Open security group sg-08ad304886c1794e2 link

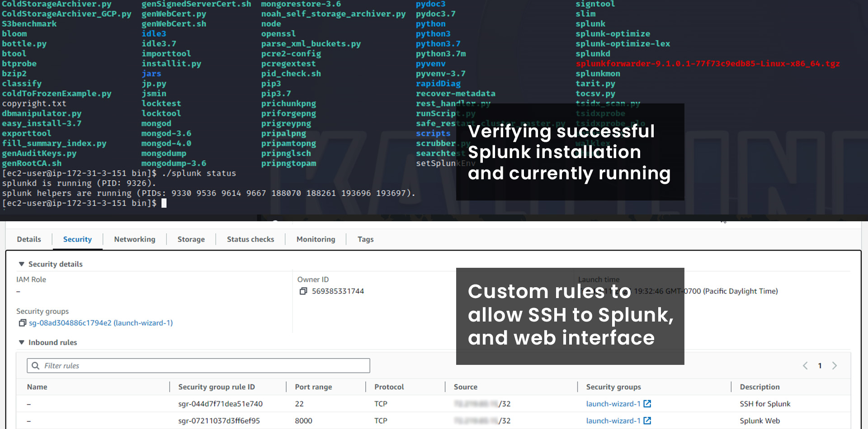click(x=101, y=323)
